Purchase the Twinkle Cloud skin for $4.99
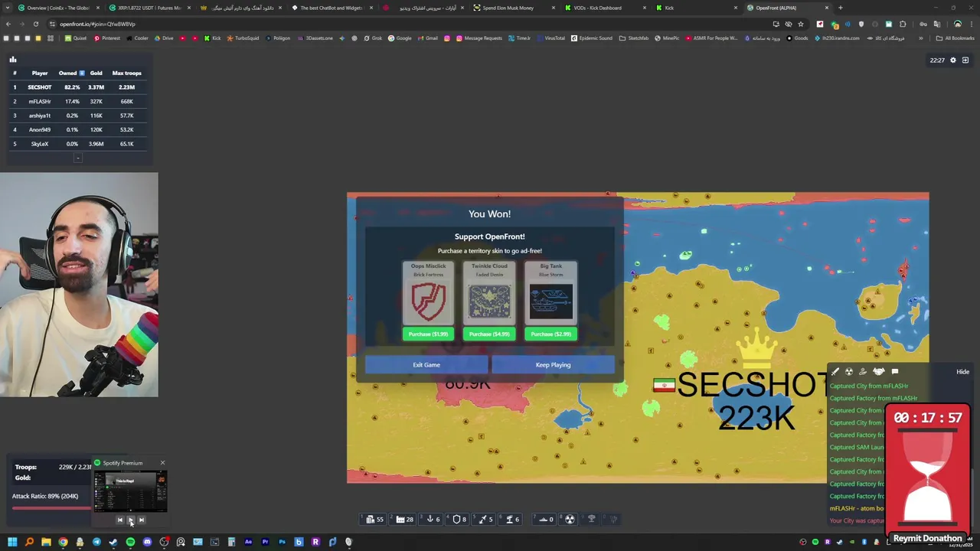 [489, 334]
